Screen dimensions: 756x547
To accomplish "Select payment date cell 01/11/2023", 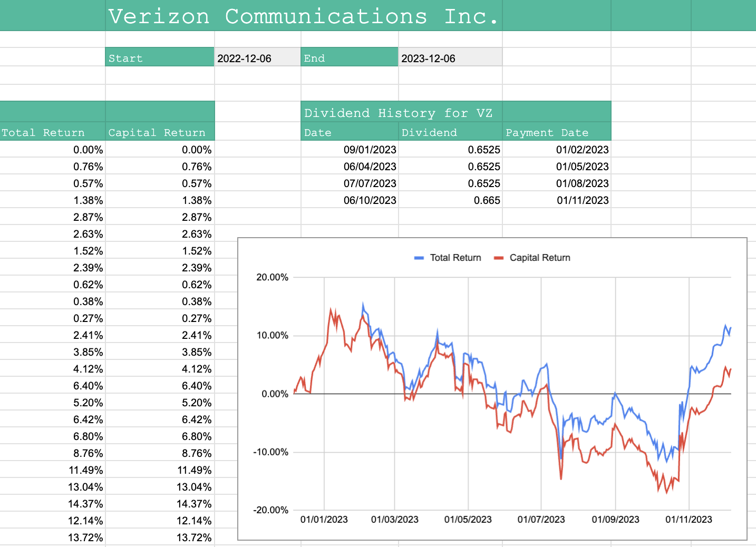I will 556,200.
